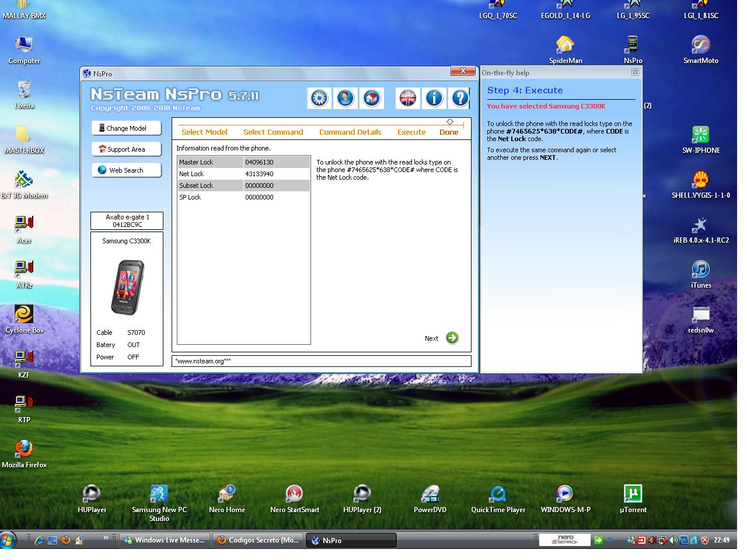
Task: Switch to Codigos Secreto Firefox taskbar button
Action: 259,540
